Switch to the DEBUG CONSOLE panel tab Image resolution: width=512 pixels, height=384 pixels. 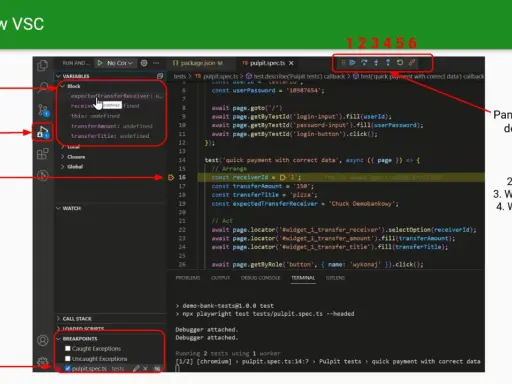261,278
